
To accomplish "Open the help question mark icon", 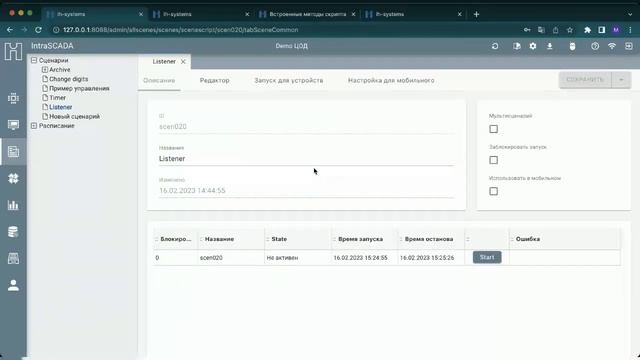I will [x=595, y=46].
